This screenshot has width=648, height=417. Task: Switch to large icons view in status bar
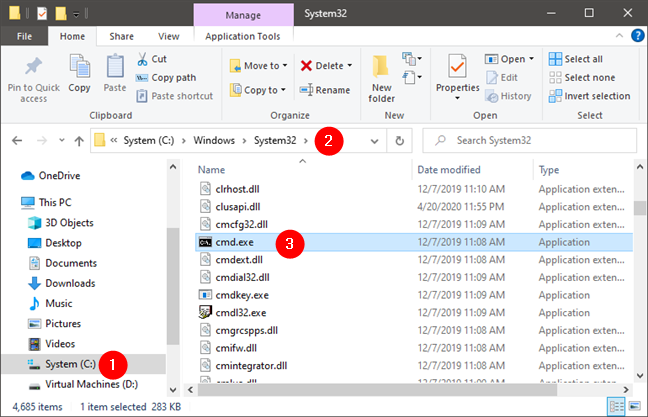pos(635,407)
